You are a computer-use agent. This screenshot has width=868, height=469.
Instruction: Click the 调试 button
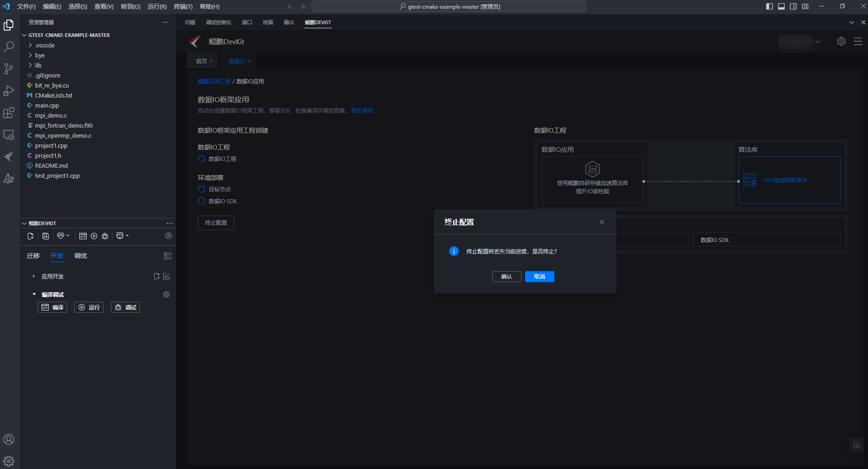click(125, 307)
